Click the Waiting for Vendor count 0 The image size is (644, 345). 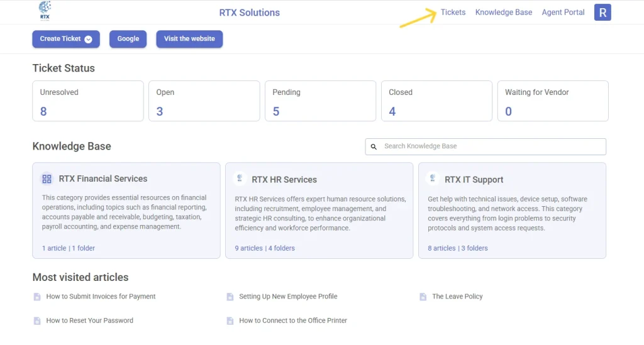508,112
